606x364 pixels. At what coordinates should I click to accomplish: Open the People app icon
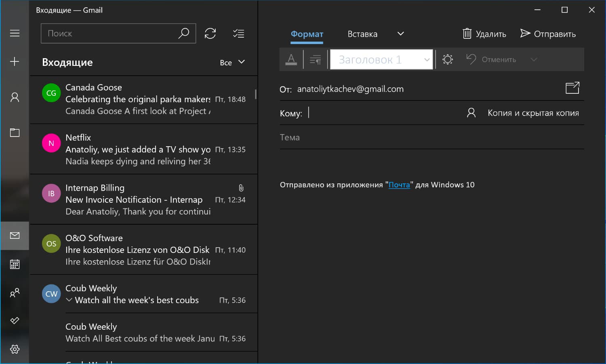(15, 292)
